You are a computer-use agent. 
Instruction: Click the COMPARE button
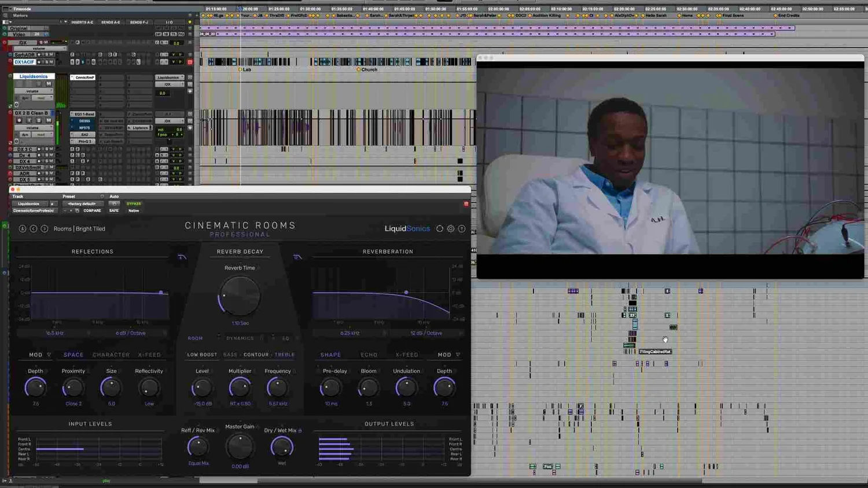pos(93,210)
